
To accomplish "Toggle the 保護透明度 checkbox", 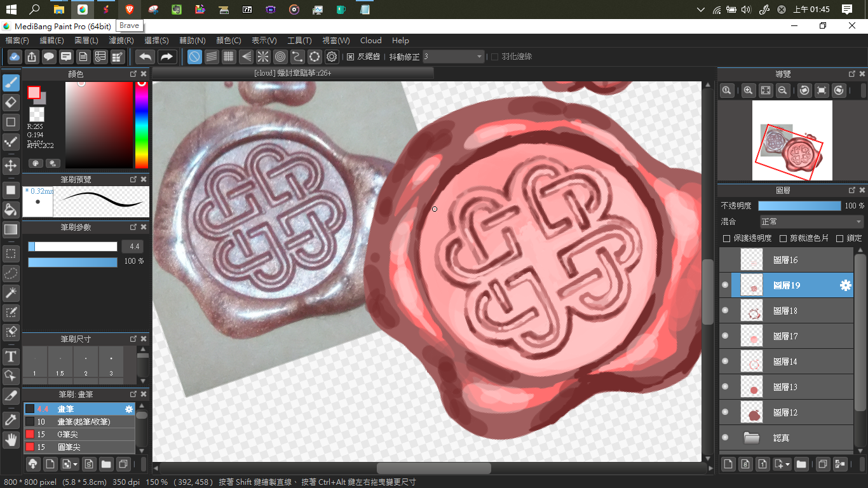I will [726, 238].
